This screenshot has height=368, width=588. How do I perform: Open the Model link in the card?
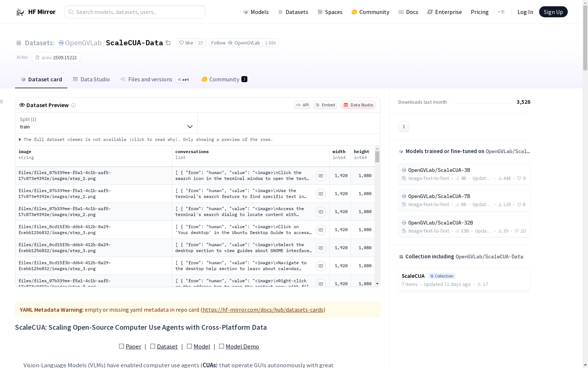pyautogui.click(x=202, y=346)
